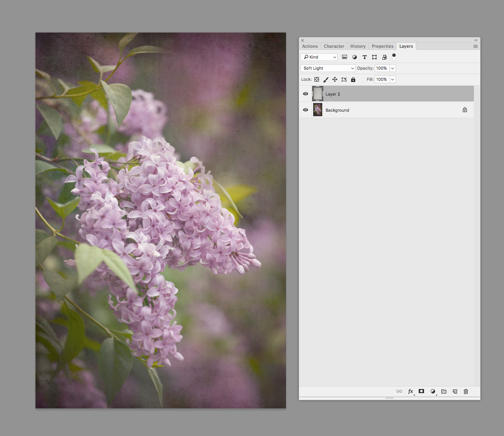The image size is (504, 436).
Task: Add a layer mask to Layer 2
Action: pyautogui.click(x=421, y=391)
